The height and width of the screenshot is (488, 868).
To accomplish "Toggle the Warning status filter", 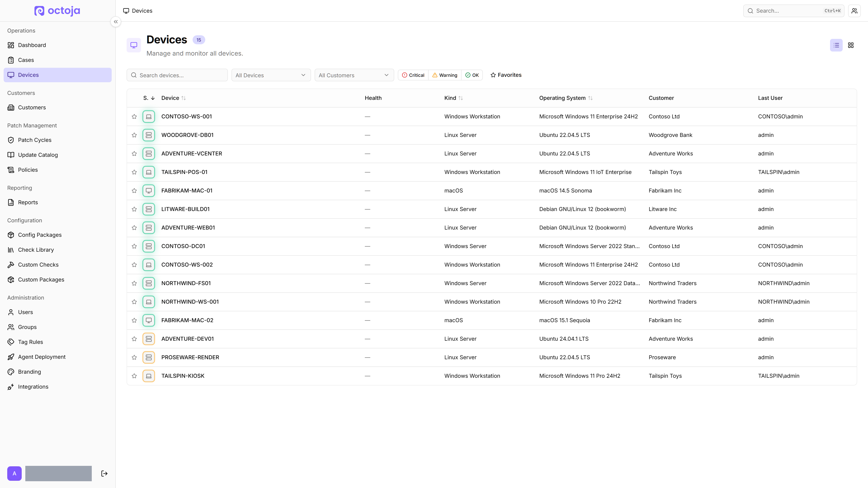I will 445,75.
